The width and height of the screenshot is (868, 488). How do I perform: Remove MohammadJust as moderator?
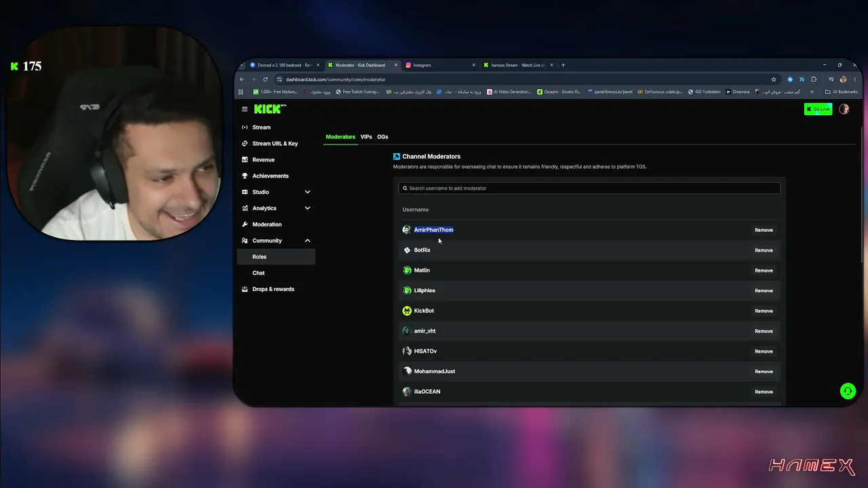click(x=764, y=371)
